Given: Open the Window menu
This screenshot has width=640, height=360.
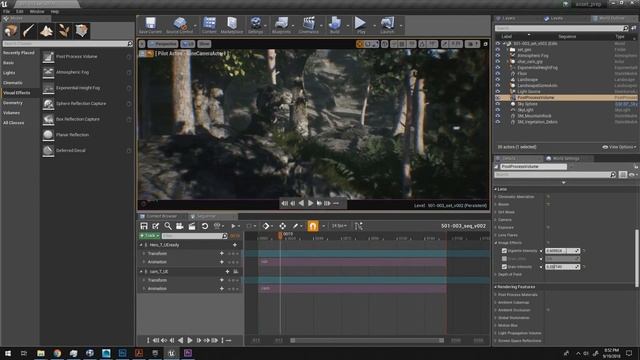Looking at the screenshot, I should click(x=37, y=11).
